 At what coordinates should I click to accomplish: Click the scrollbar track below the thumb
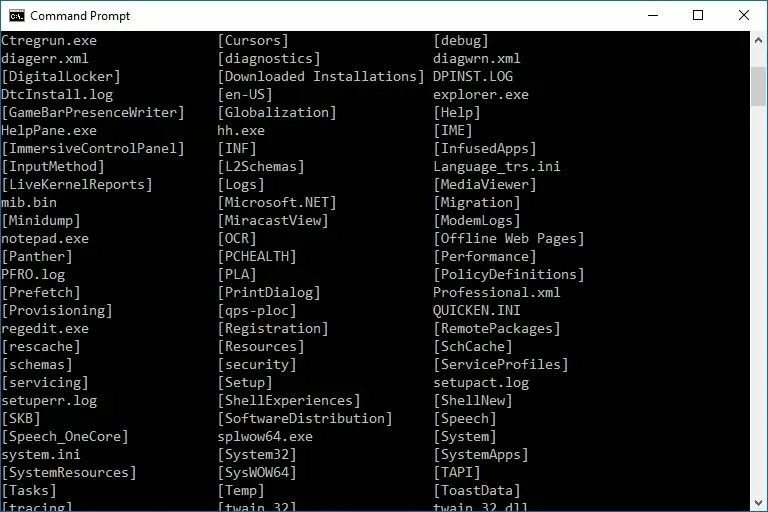tap(758, 299)
